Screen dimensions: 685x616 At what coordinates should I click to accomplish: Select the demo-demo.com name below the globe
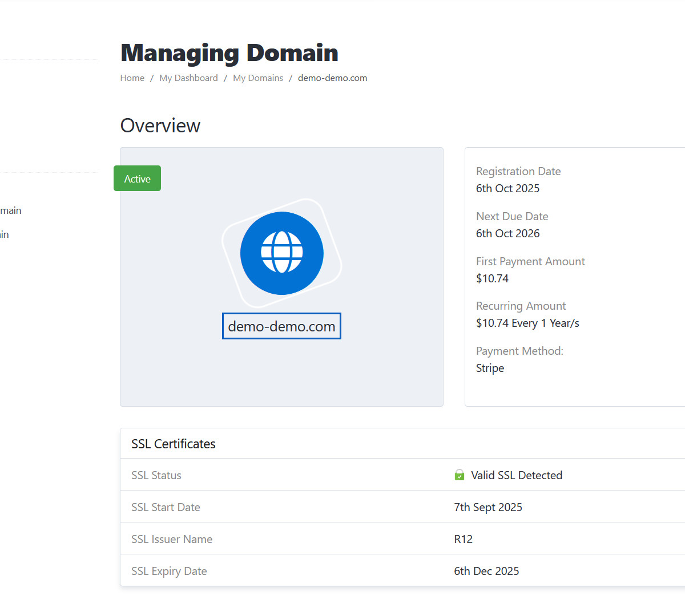[x=281, y=326]
